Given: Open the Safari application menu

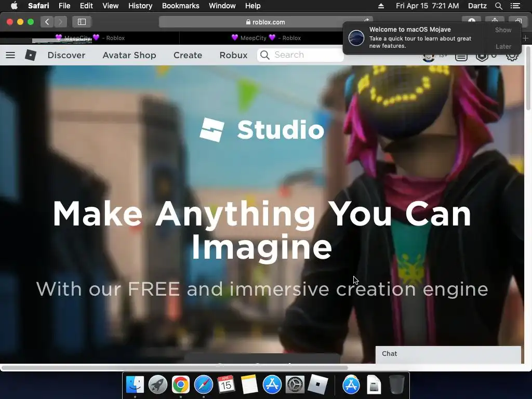Looking at the screenshot, I should (x=38, y=6).
